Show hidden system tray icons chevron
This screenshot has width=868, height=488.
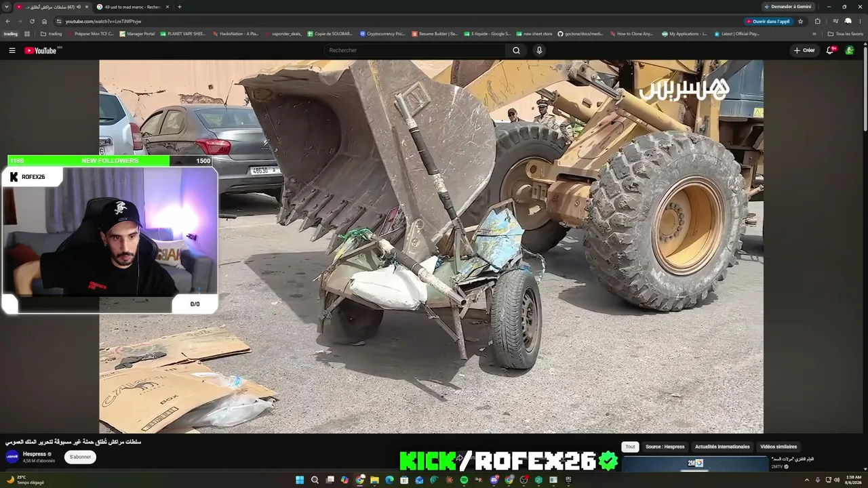[x=807, y=480]
